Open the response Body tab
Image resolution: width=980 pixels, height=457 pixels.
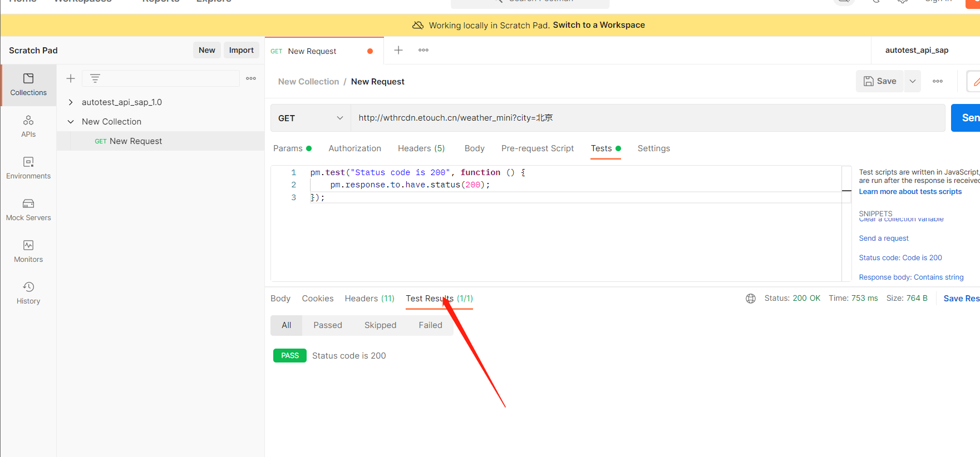(x=280, y=299)
